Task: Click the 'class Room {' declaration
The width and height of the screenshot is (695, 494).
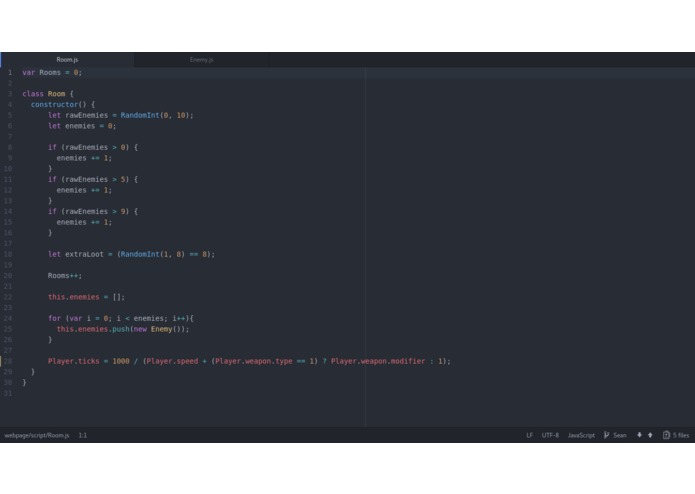Action: (48, 94)
